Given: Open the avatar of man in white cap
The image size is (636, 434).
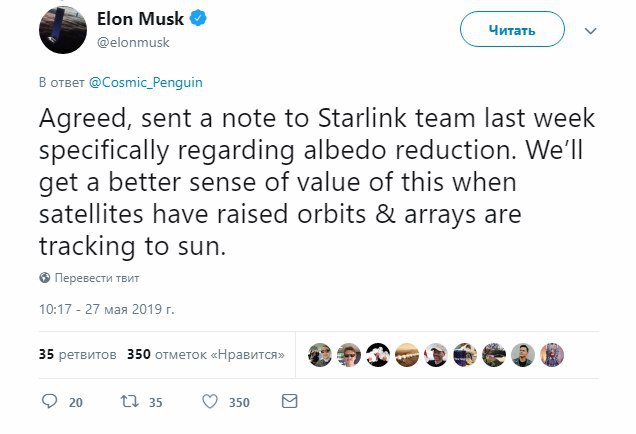Looking at the screenshot, I should tap(436, 354).
